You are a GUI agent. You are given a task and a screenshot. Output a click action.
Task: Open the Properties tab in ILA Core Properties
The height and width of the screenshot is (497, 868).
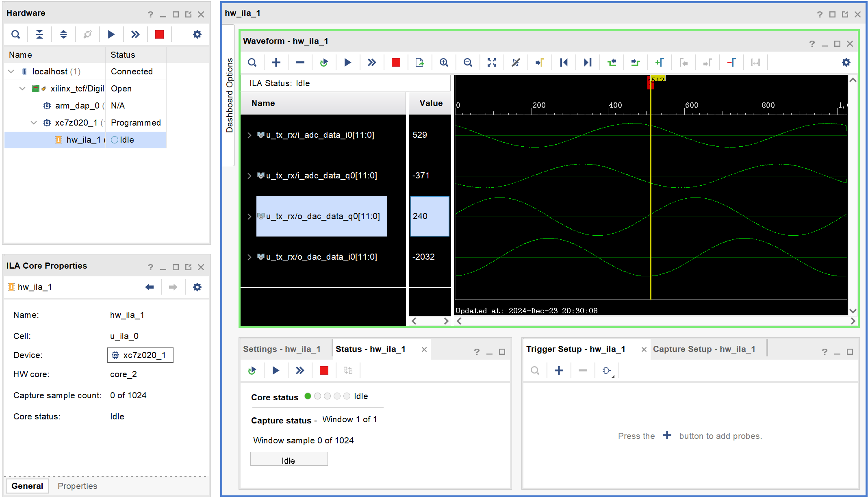coord(77,486)
